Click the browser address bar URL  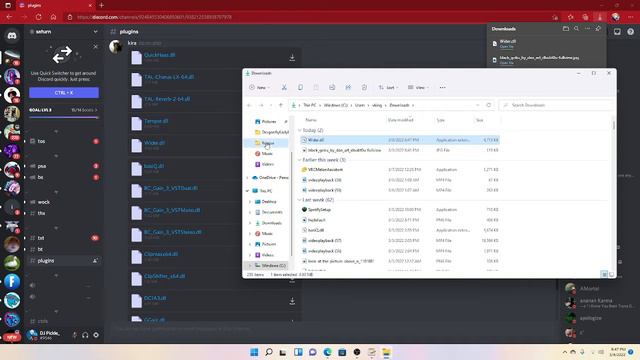point(154,17)
